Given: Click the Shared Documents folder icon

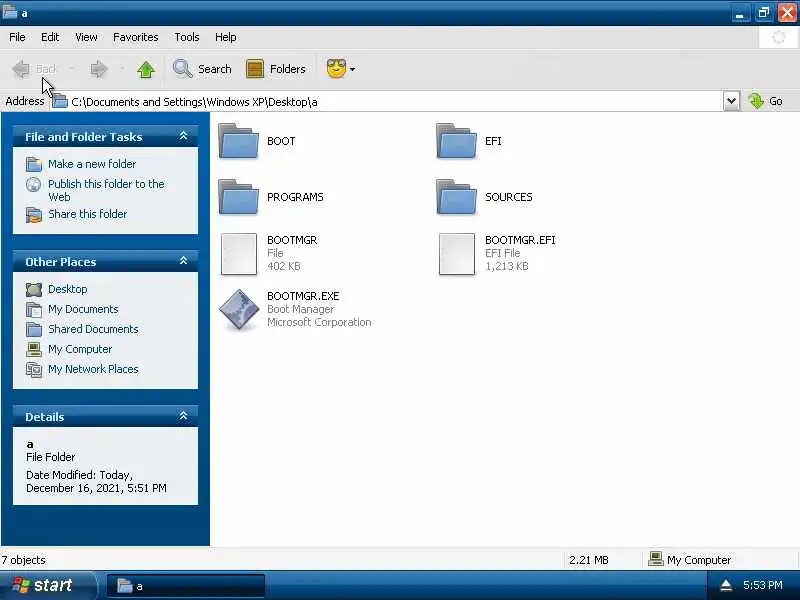Looking at the screenshot, I should [x=34, y=329].
